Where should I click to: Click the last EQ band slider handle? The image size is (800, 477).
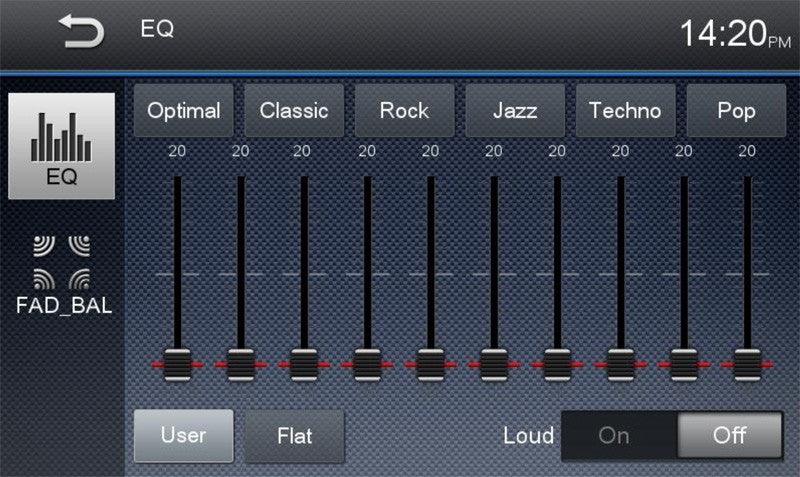pyautogui.click(x=746, y=365)
